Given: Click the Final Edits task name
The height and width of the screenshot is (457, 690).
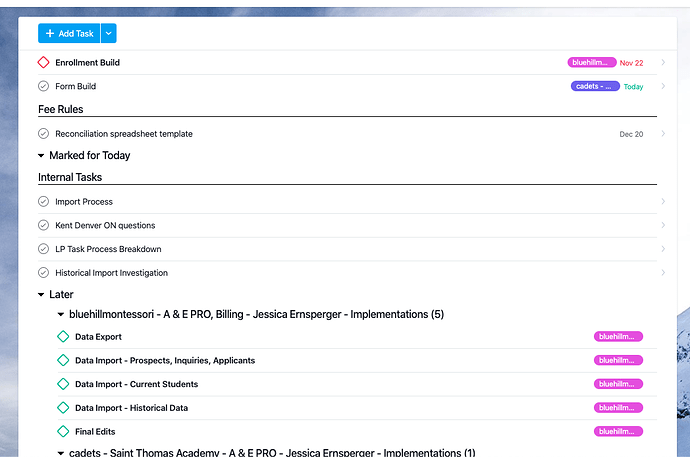Looking at the screenshot, I should pos(95,431).
